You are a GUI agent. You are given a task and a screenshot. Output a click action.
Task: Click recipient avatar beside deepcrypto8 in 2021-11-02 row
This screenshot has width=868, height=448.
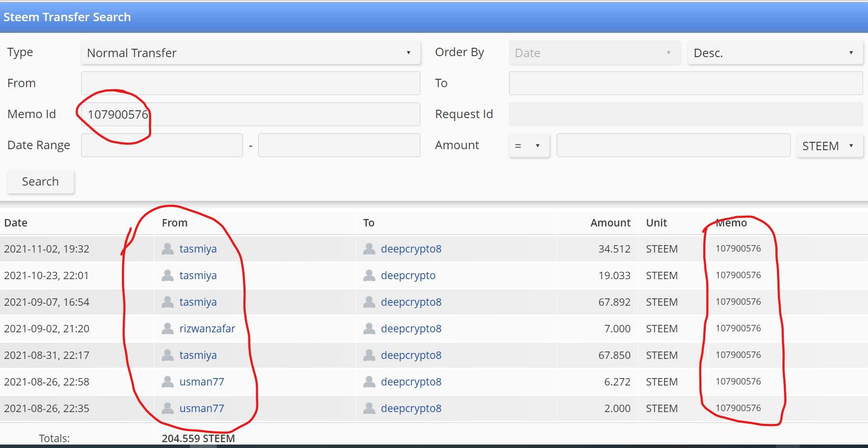tap(369, 249)
